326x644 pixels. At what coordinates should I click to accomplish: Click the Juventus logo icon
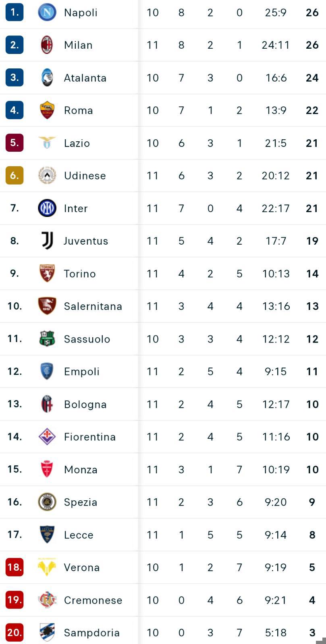[x=47, y=241]
